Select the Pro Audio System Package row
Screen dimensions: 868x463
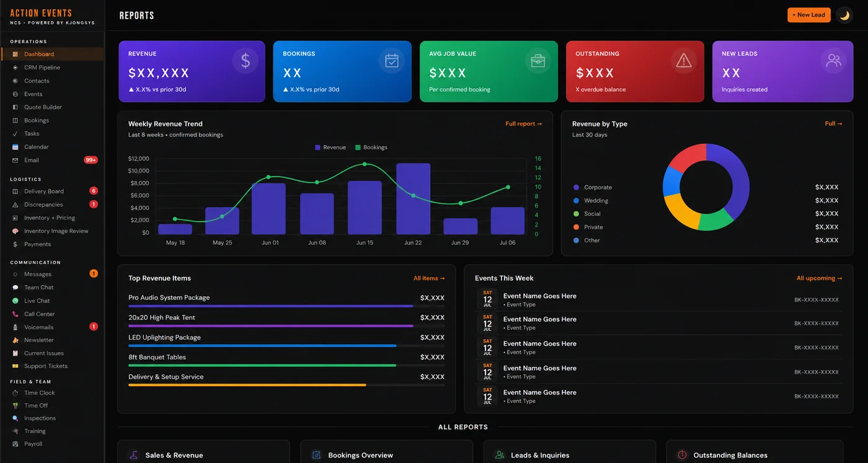pos(286,301)
